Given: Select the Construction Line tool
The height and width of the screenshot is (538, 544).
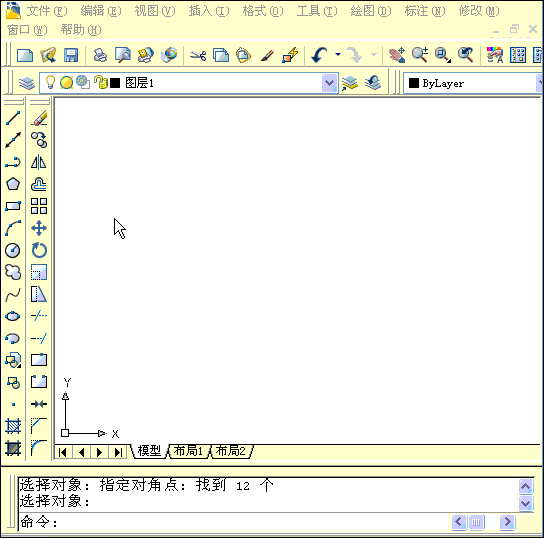Looking at the screenshot, I should 13,140.
